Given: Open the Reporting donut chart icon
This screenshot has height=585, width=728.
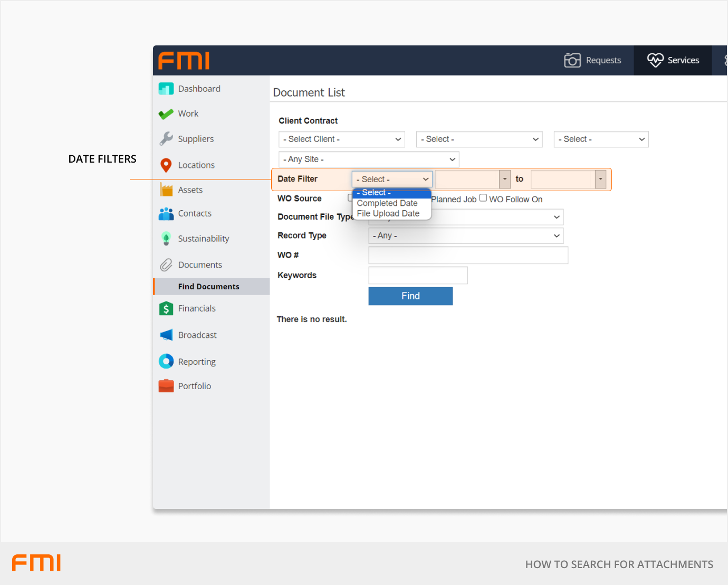Looking at the screenshot, I should [166, 361].
